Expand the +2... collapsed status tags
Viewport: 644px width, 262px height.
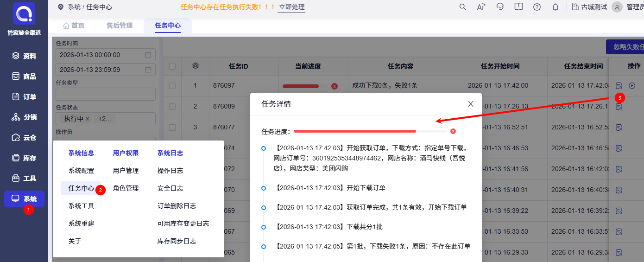pyautogui.click(x=105, y=119)
